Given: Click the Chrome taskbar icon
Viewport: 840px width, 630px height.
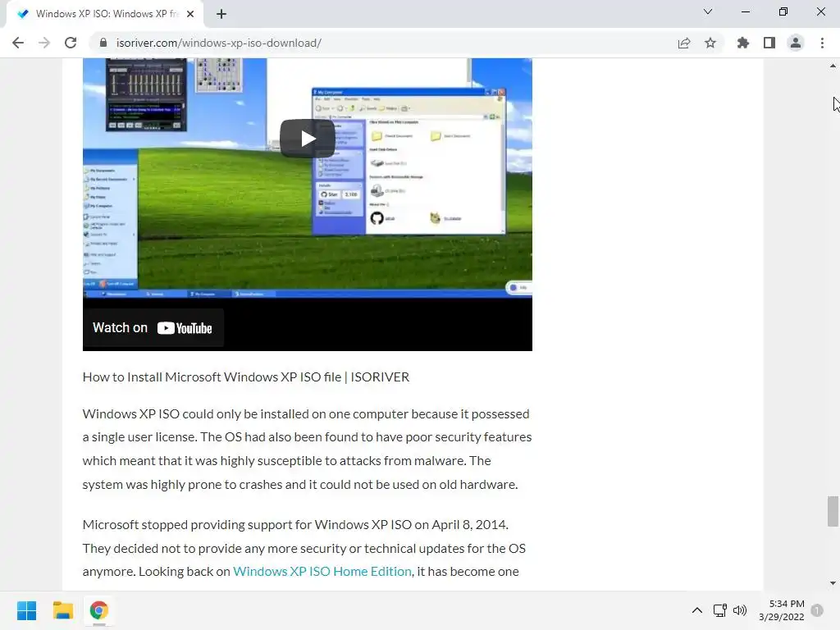Looking at the screenshot, I should coord(98,610).
